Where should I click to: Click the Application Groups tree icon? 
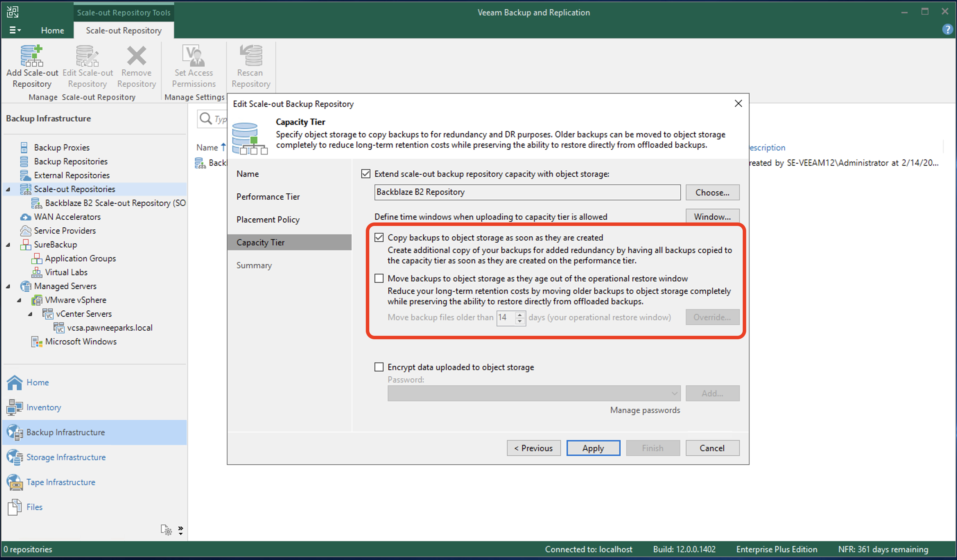[x=36, y=258]
